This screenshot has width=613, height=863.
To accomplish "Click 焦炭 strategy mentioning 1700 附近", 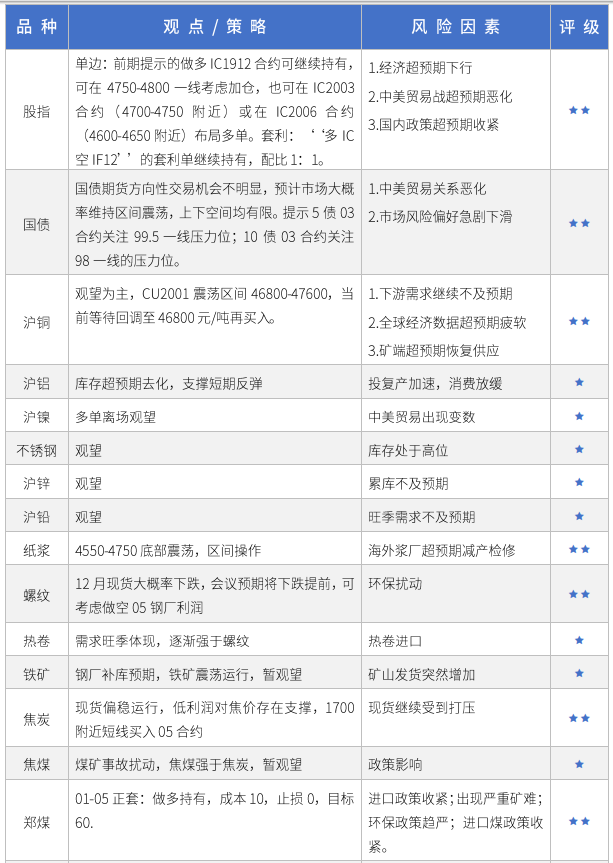I will (215, 719).
